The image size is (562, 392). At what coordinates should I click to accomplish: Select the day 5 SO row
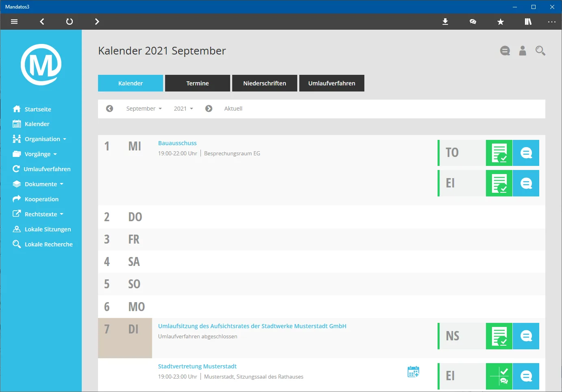coord(322,284)
